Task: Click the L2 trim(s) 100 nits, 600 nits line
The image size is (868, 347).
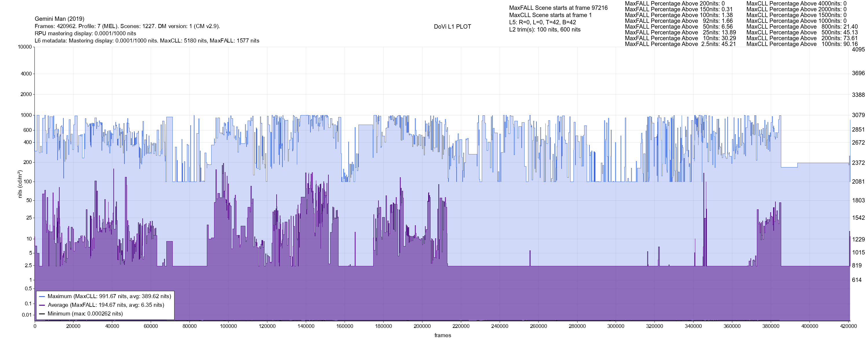Action: tap(545, 30)
